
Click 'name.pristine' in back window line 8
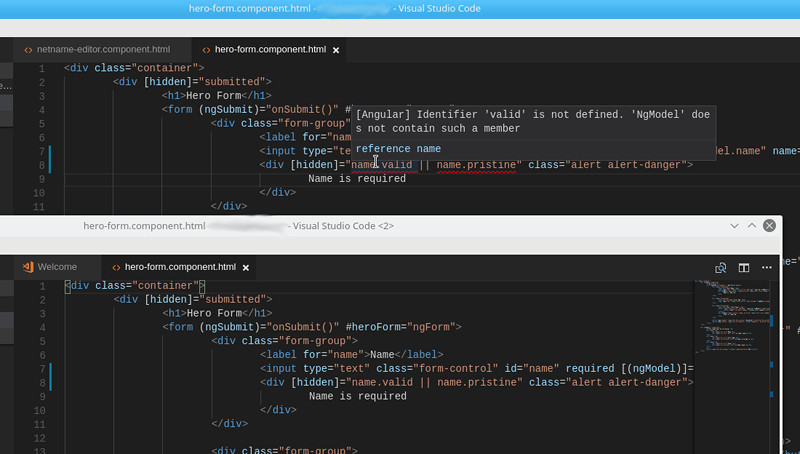tap(476, 165)
